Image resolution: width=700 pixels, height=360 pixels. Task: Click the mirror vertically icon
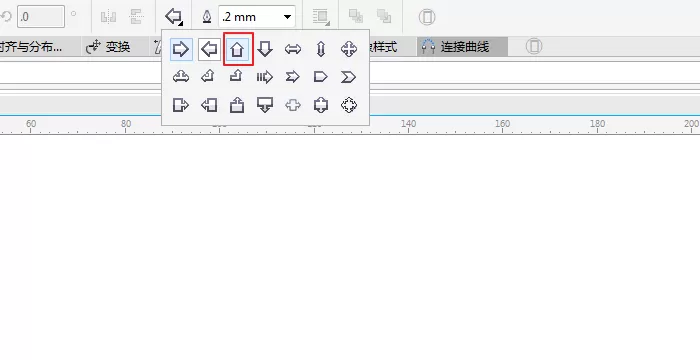[136, 17]
